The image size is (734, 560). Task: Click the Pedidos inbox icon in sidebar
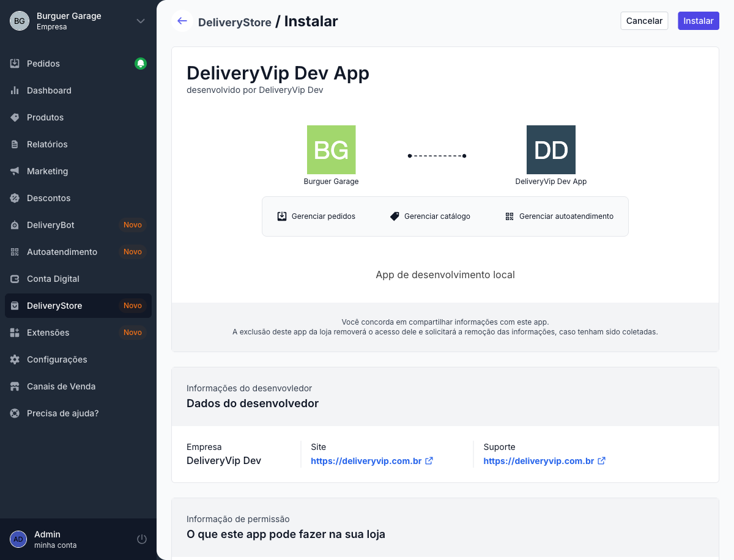coord(15,64)
